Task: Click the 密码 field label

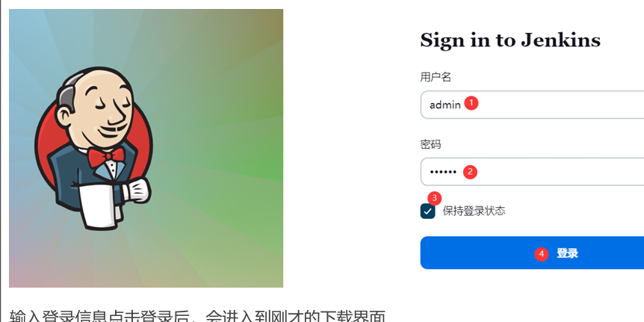Action: (430, 144)
